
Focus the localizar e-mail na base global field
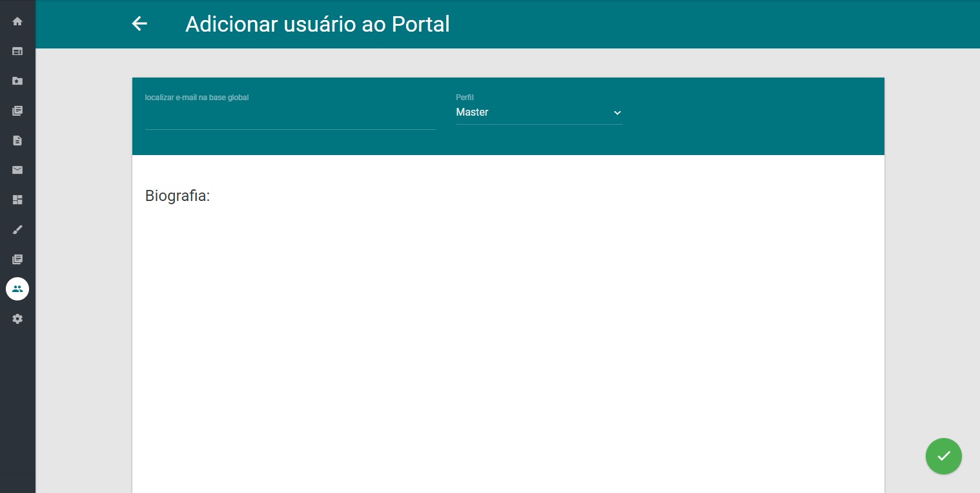point(291,118)
